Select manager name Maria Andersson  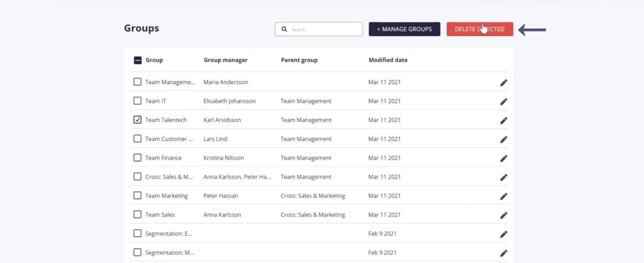click(225, 82)
